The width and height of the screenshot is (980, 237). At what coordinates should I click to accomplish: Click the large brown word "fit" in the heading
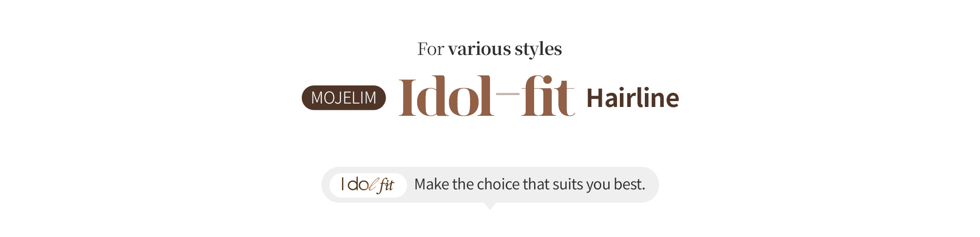547,97
